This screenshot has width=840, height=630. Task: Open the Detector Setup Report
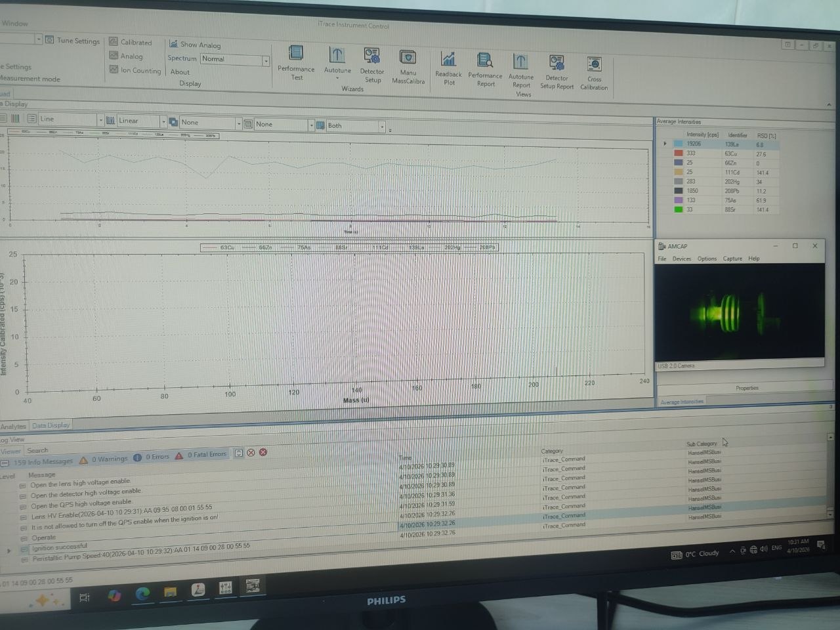pyautogui.click(x=557, y=72)
